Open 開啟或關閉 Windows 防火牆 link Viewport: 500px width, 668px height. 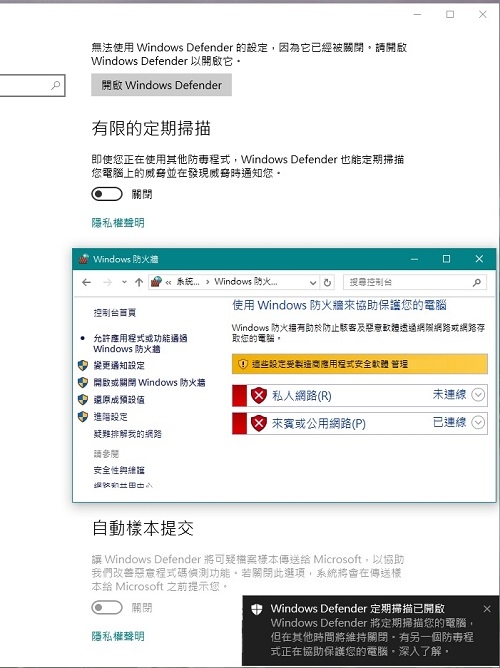click(x=149, y=382)
